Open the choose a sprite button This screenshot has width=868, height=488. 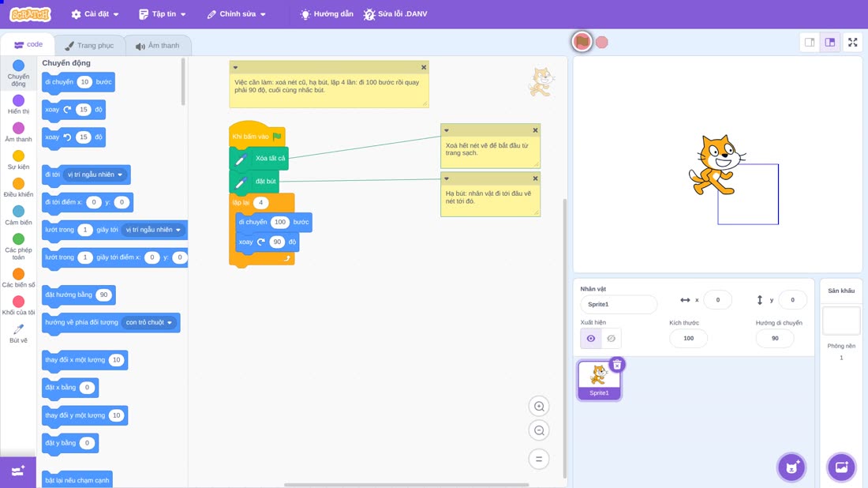[x=791, y=467]
